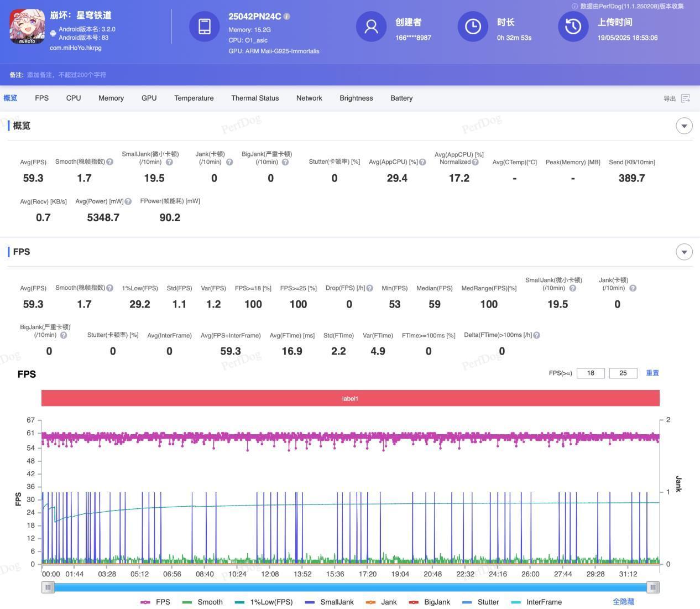Toggle 1%Low(FPS) legend visibility

point(264,602)
